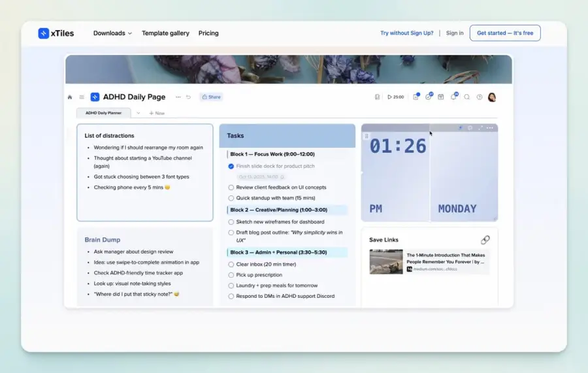Image resolution: width=588 pixels, height=373 pixels.
Task: Click the comment icon on the clock tile
Action: [x=470, y=128]
